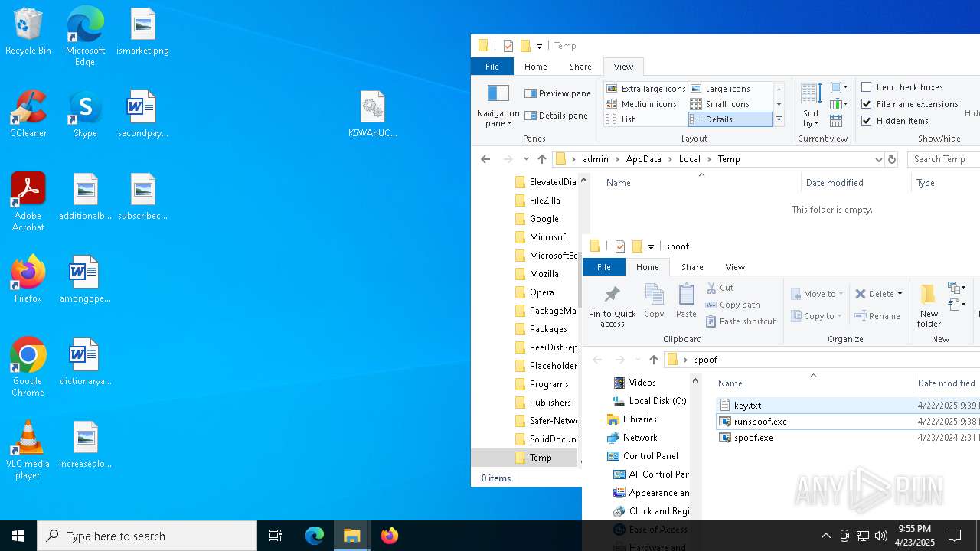Open Recycle Bin desktop icon
The image size is (980, 551).
pos(28,32)
